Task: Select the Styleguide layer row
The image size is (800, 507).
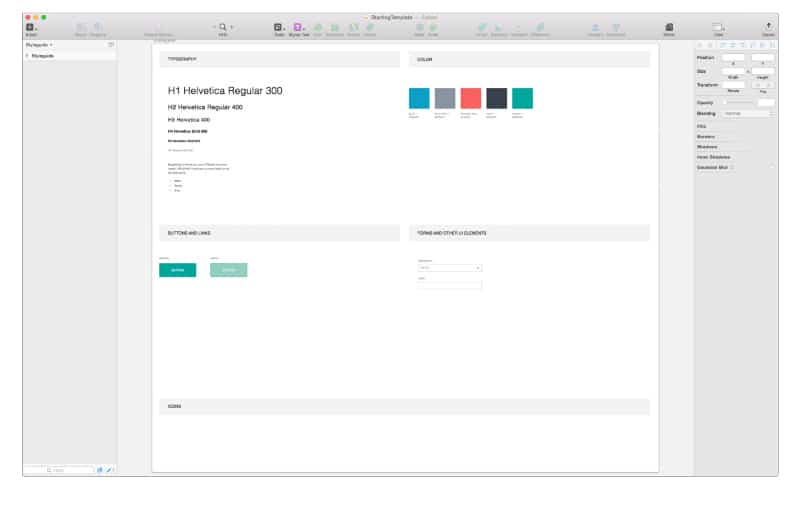Action: coord(70,56)
